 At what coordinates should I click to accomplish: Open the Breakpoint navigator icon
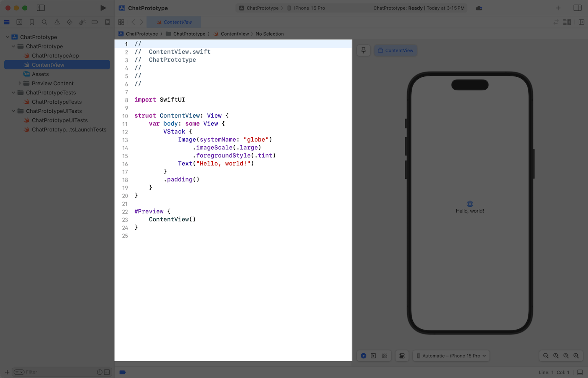click(95, 22)
